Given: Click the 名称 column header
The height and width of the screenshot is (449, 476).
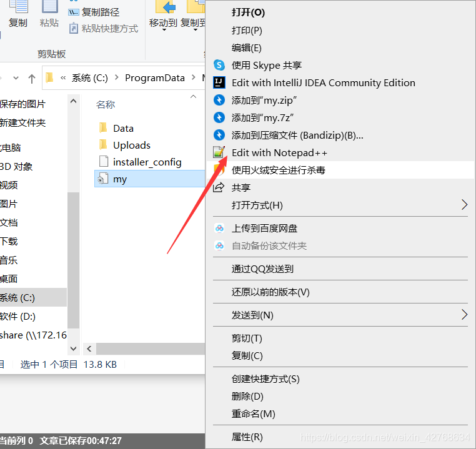Looking at the screenshot, I should point(106,105).
